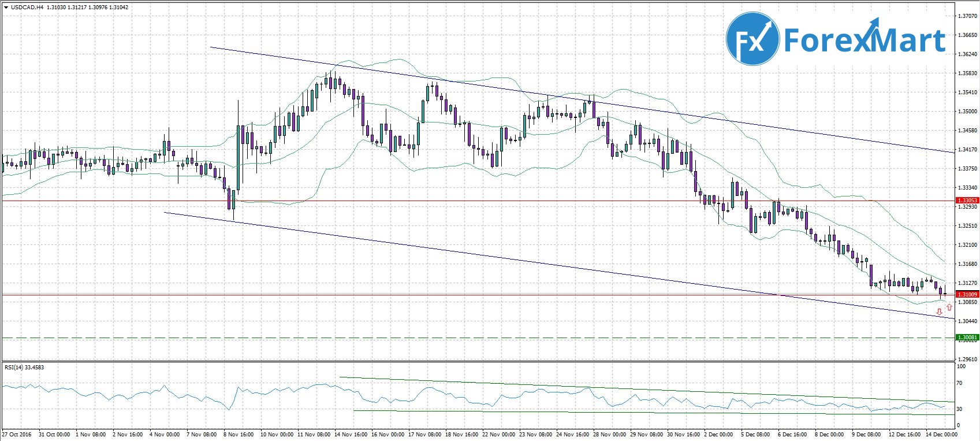Click the red down arrow marker near 1.30850
Screen dimensions: 980x441
(939, 312)
